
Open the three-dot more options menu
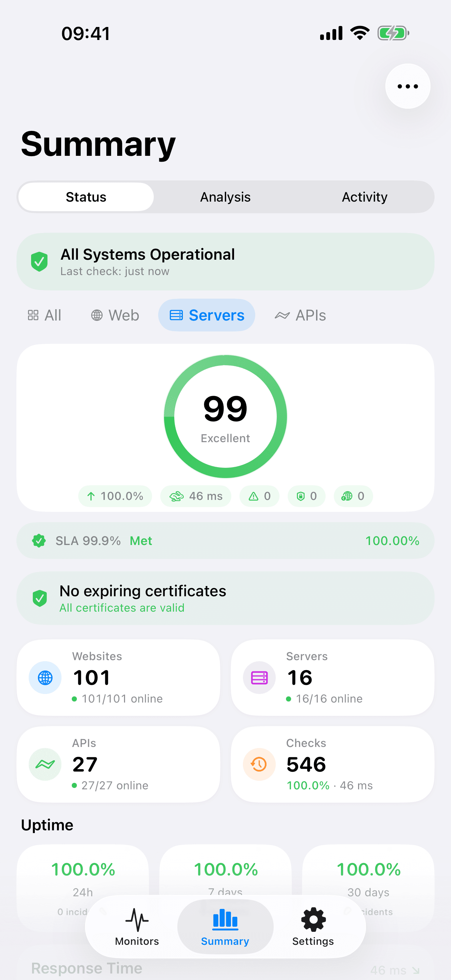coord(408,86)
